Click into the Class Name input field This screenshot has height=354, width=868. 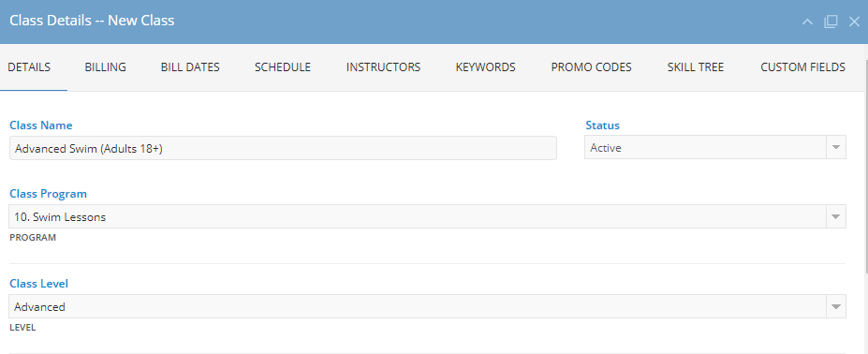pos(283,148)
